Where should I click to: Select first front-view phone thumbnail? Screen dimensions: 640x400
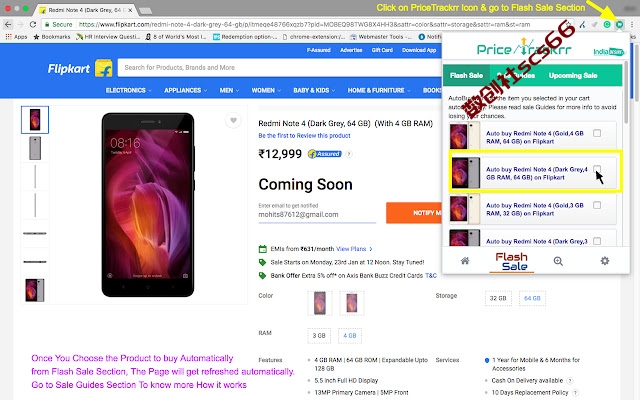(x=35, y=120)
